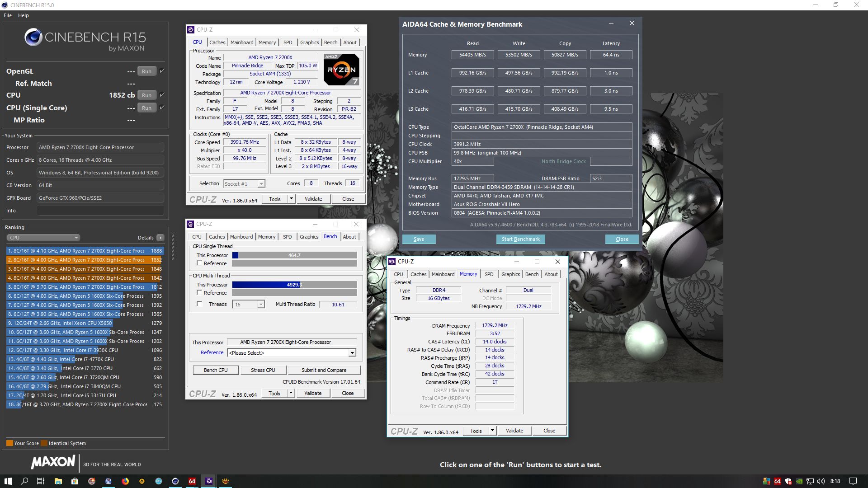The image size is (868, 488).
Task: Click the CPU-Z Bench window title icon
Action: (190, 224)
